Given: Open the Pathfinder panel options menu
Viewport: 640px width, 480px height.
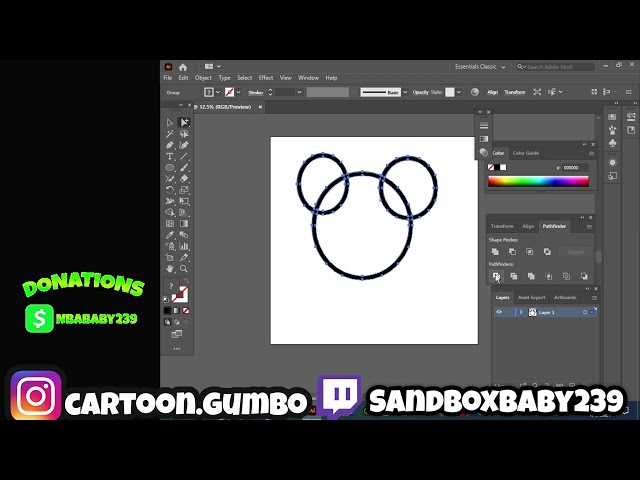Looking at the screenshot, I should click(x=589, y=227).
